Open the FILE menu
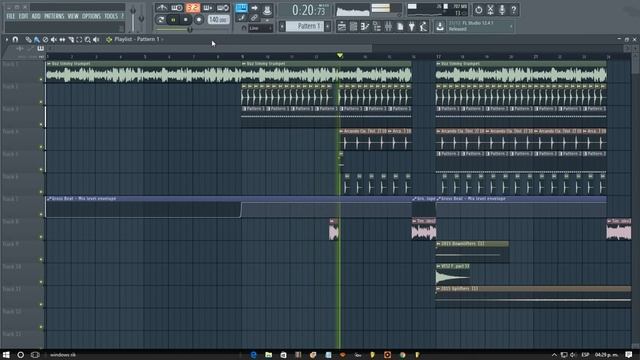This screenshot has width=640, height=360. pos(11,16)
